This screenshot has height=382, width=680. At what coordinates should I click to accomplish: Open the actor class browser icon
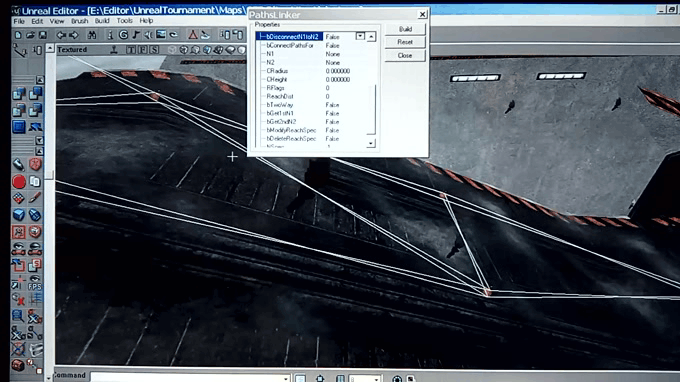pos(110,35)
